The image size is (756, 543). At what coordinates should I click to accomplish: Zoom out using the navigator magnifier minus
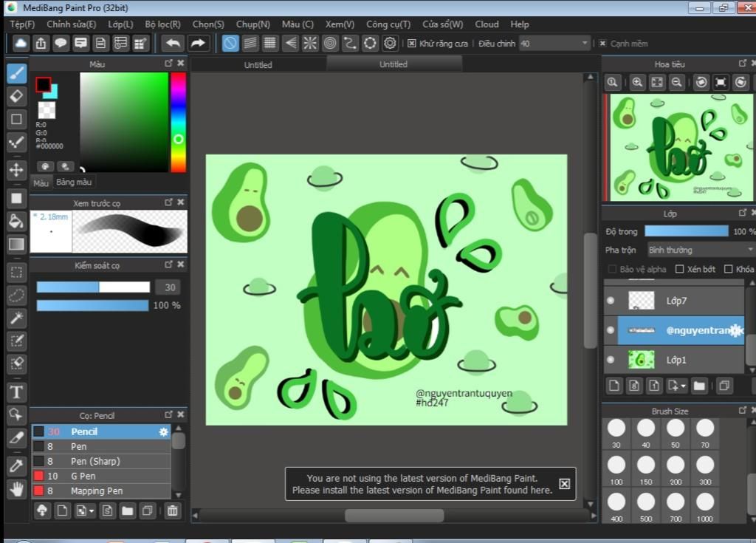[x=677, y=82]
